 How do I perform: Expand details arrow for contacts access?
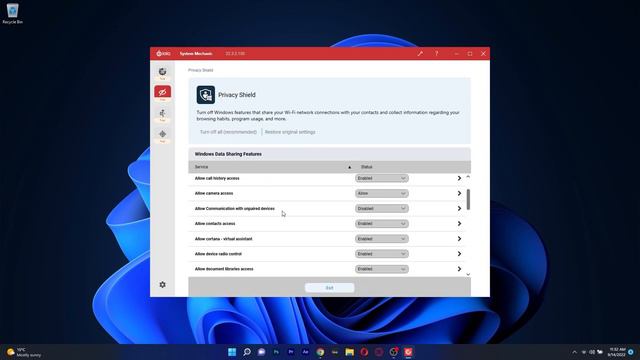point(459,224)
